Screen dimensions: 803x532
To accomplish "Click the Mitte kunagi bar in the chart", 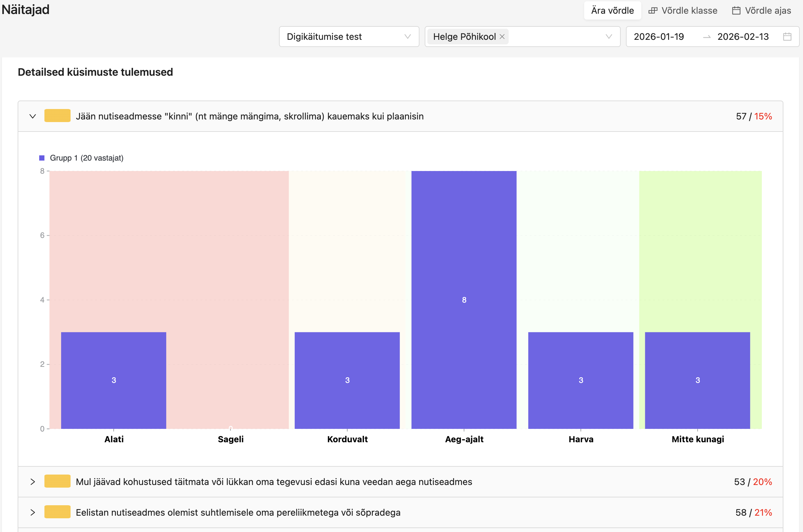I will (697, 380).
